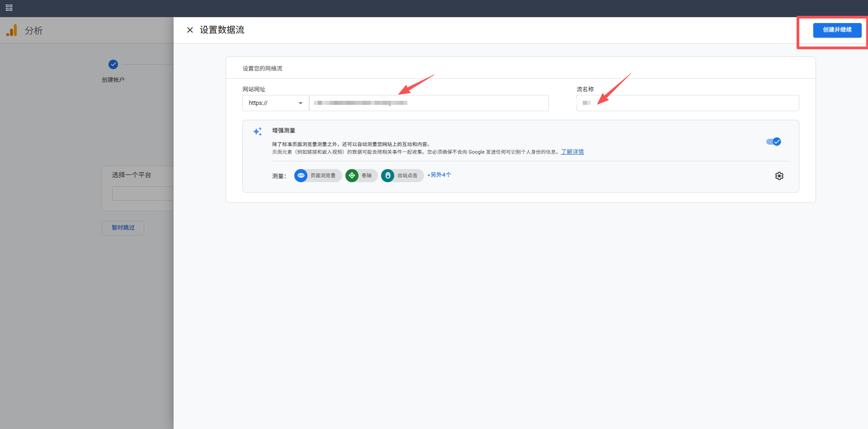Screen dimensions: 868x429
Task: Toggle the 增强测量 switch off
Action: (x=774, y=141)
